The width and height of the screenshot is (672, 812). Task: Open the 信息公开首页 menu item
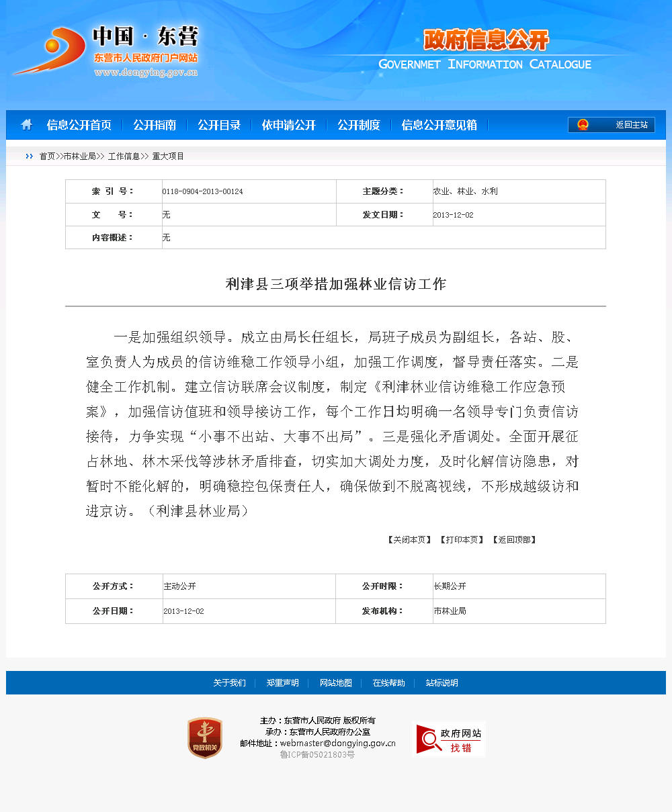(79, 125)
